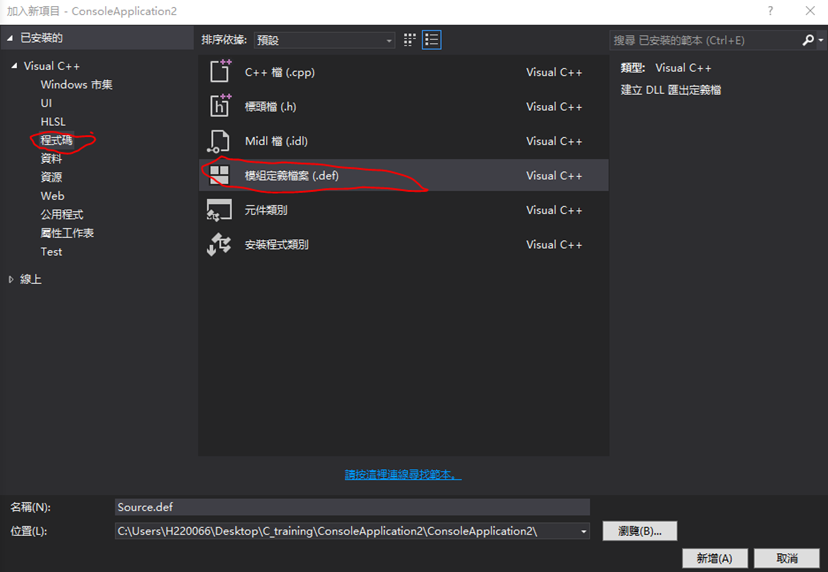The image size is (828, 572).
Task: Select the Test category
Action: [x=51, y=252]
